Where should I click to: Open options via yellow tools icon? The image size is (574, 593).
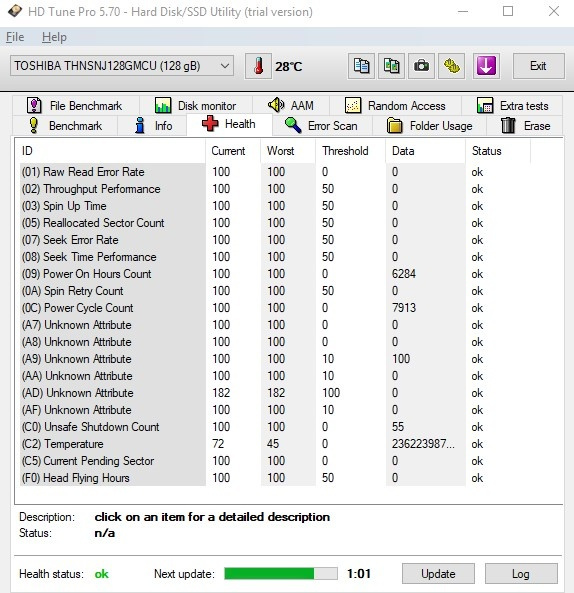point(451,66)
